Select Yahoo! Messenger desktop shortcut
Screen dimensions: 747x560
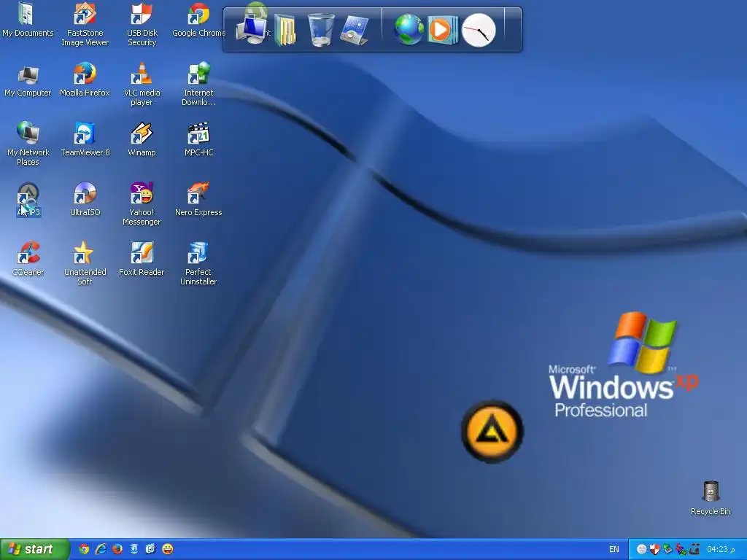click(x=142, y=205)
